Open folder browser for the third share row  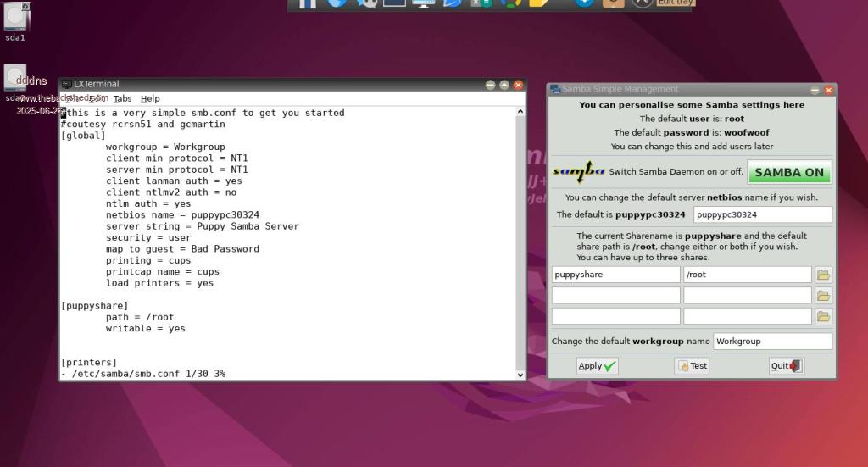823,316
